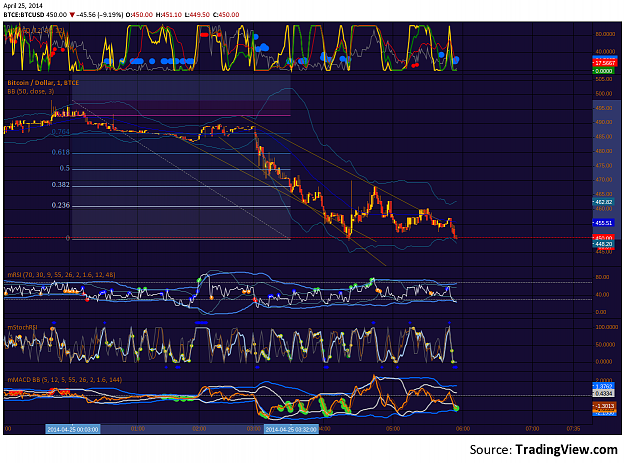Click the 462.82 upper band price tag
This screenshot has height=463, width=625.
(604, 202)
